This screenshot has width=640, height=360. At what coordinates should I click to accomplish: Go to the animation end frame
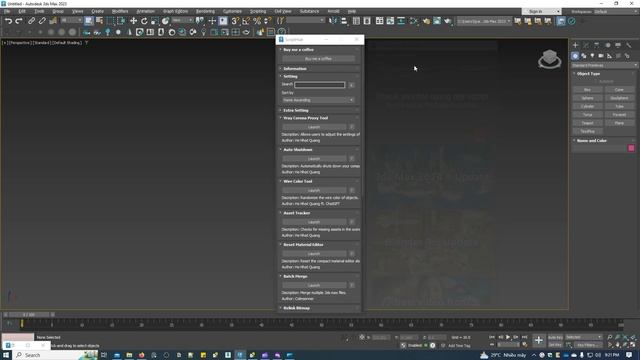(x=524, y=337)
